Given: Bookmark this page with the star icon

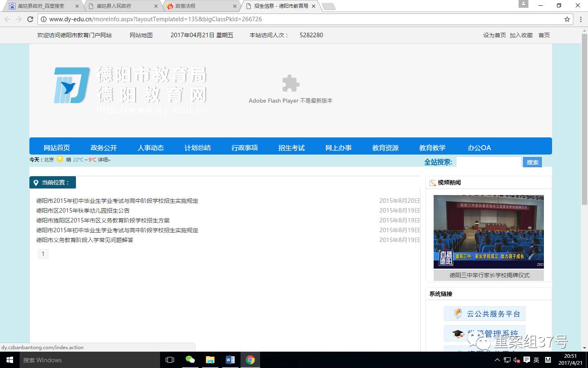Looking at the screenshot, I should [566, 19].
